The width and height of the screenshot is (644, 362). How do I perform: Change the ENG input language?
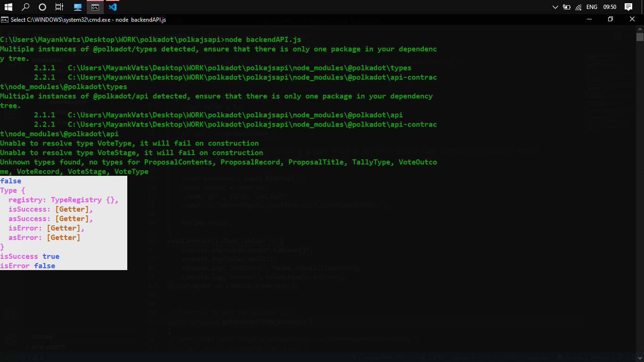[x=592, y=7]
